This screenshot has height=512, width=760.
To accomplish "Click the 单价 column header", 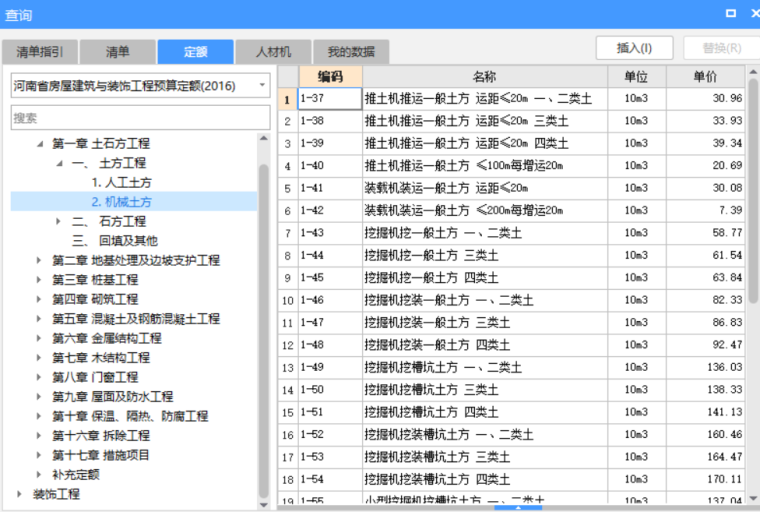I will coord(705,77).
